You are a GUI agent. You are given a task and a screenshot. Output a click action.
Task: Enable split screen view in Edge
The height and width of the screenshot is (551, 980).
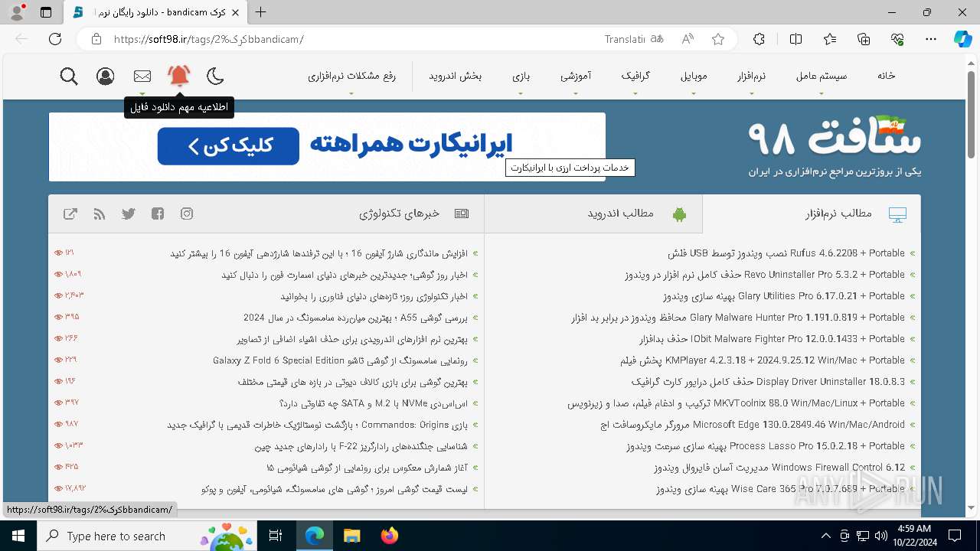(795, 39)
